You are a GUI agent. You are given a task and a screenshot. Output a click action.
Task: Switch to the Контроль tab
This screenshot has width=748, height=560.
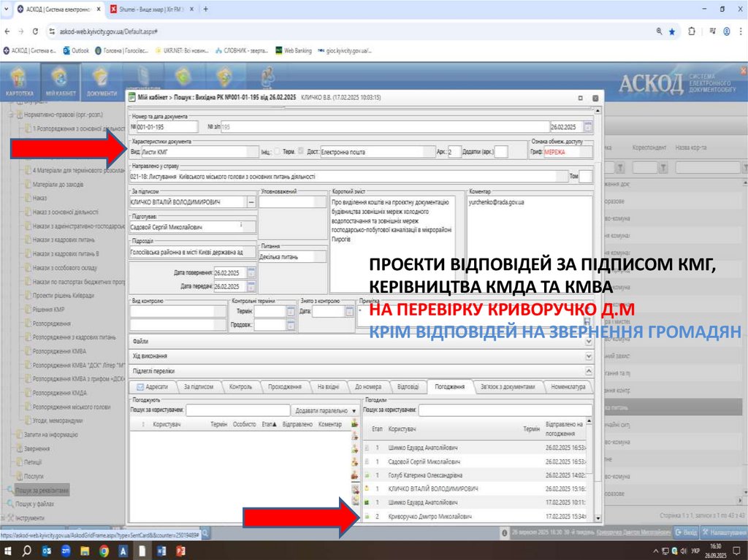tap(240, 387)
